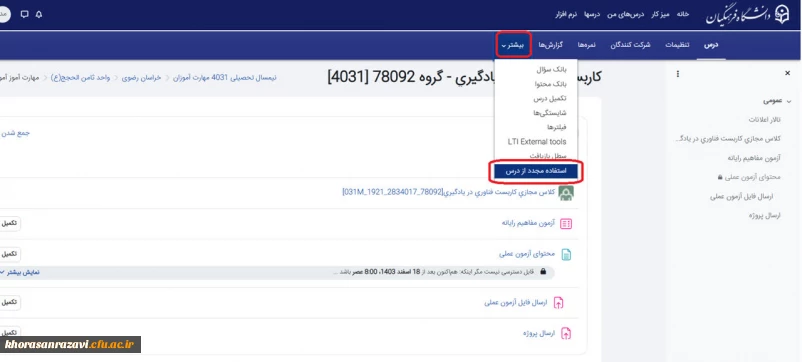This screenshot has height=362, width=802.
Task: Open فیلترها from the dropdown menu
Action: click(556, 127)
